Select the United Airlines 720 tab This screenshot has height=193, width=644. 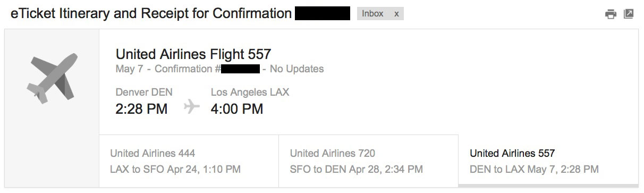click(x=368, y=161)
